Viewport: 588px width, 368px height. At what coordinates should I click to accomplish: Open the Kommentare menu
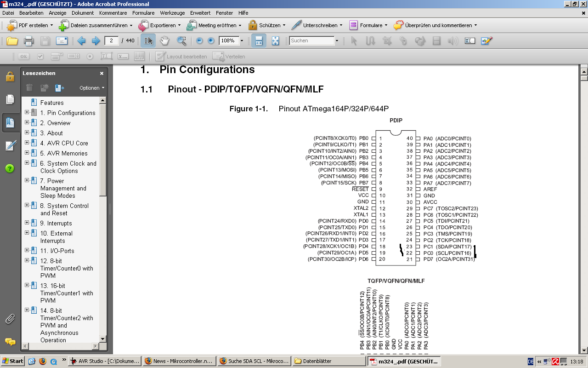113,13
